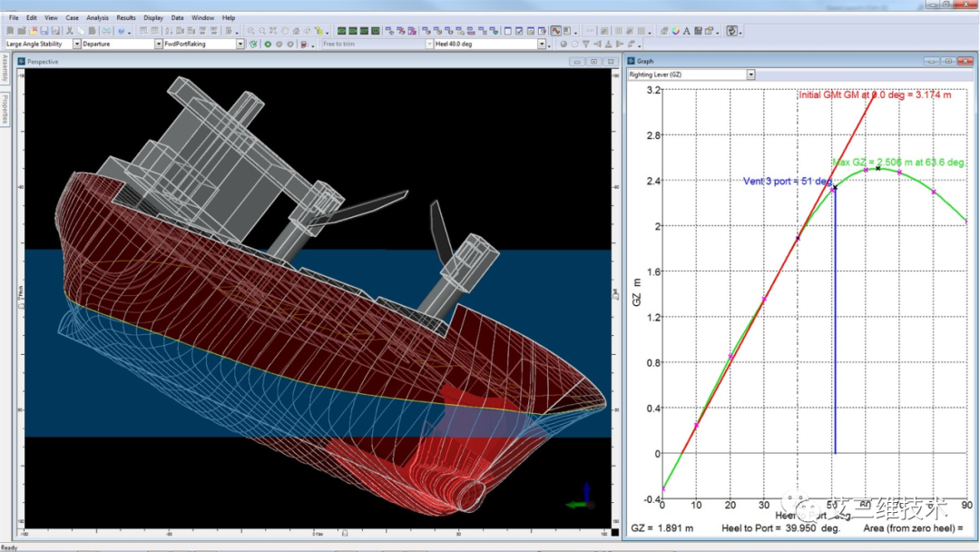Open the Case menu
The image size is (980, 552).
pyautogui.click(x=72, y=17)
